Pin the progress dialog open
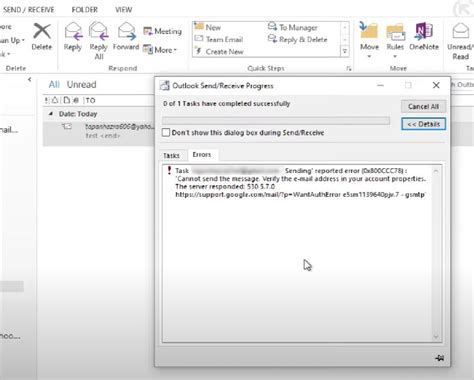Screen dimensions: 474x380 440,358
